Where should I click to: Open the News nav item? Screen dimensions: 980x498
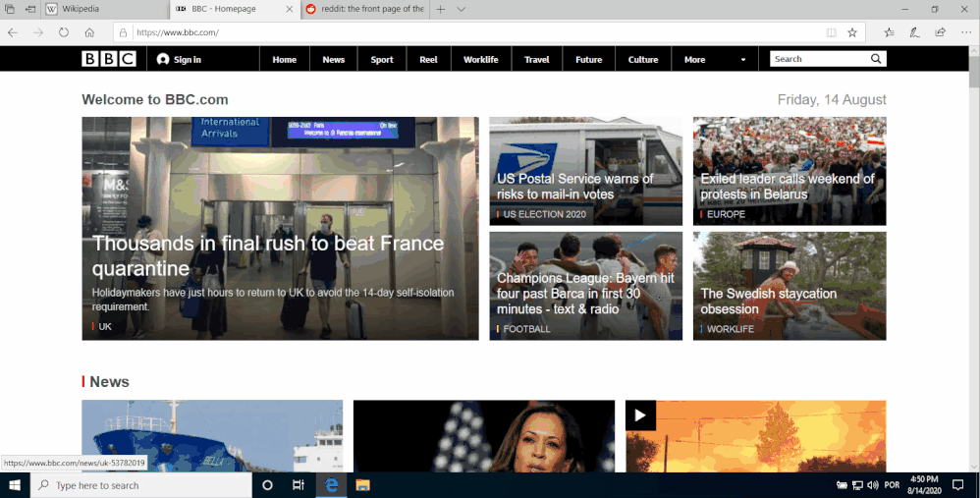[x=334, y=59]
